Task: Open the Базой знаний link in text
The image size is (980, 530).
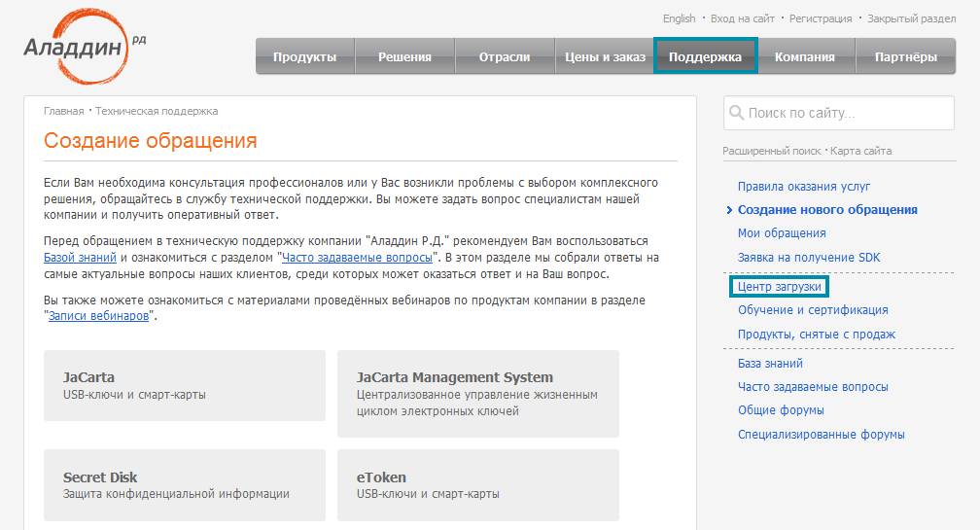Action: pos(80,258)
